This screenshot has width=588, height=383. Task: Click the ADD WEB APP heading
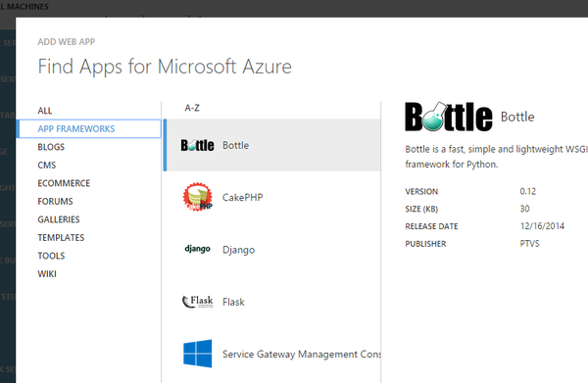67,42
